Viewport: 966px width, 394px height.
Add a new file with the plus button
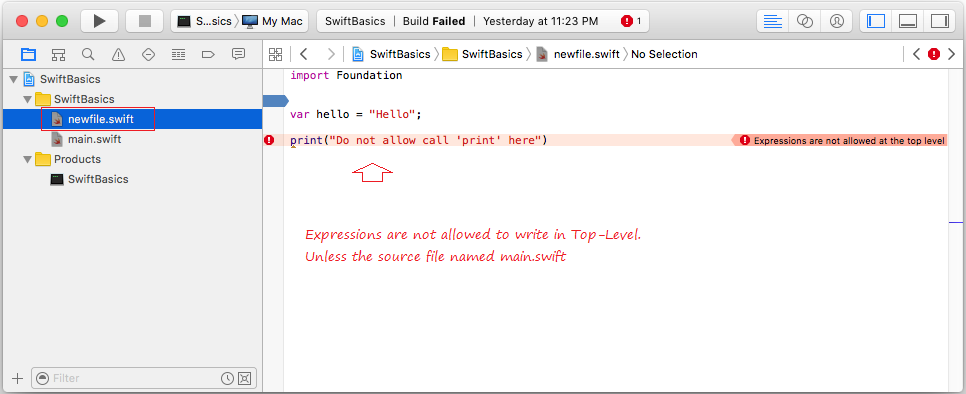coord(17,378)
